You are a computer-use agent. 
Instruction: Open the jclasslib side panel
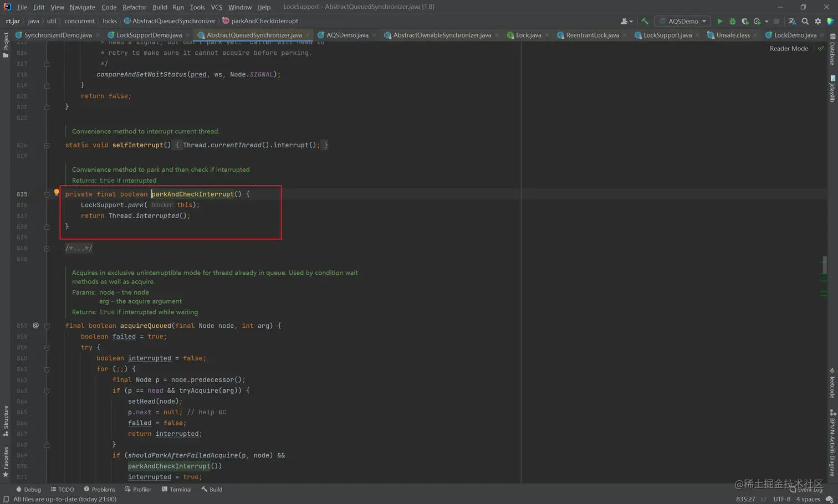click(832, 89)
